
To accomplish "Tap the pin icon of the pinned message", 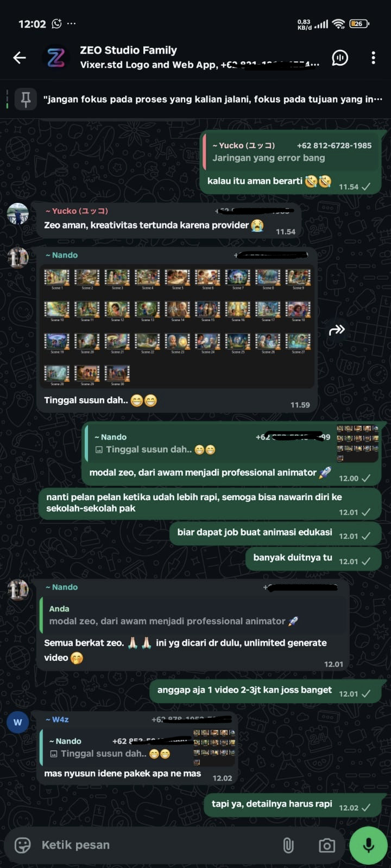I will click(26, 99).
